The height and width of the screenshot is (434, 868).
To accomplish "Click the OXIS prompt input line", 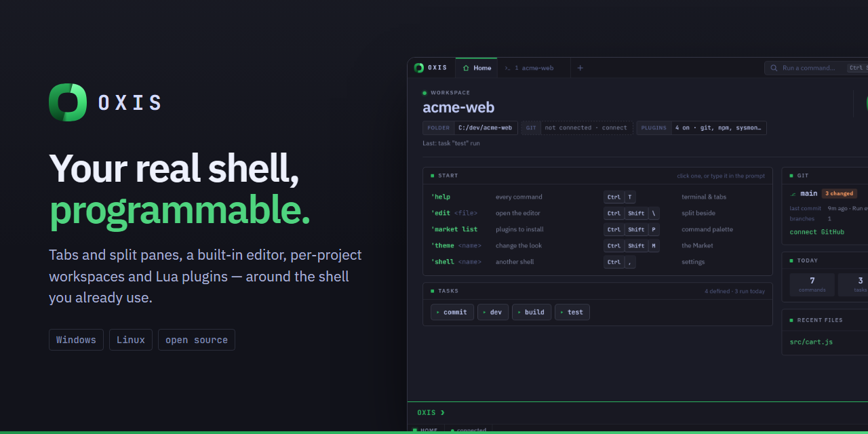I will coord(637,412).
